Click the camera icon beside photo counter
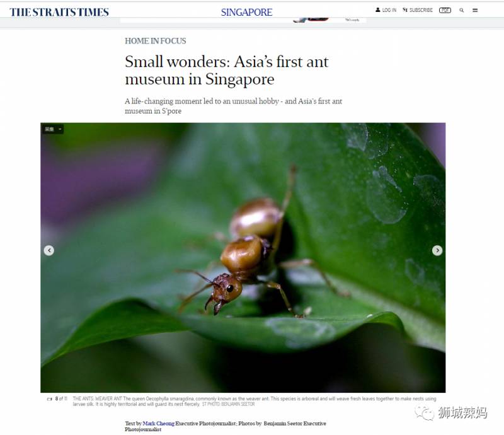Viewport: 504px width, 435px height. [50, 399]
